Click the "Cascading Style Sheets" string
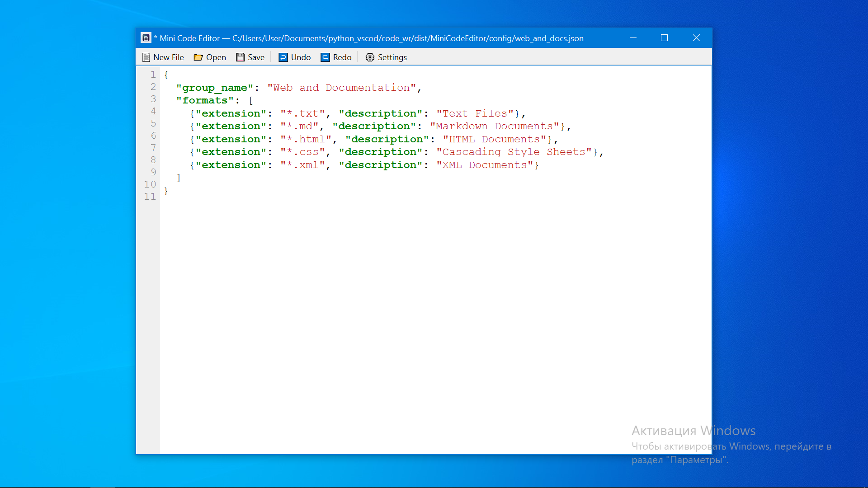 click(x=514, y=152)
